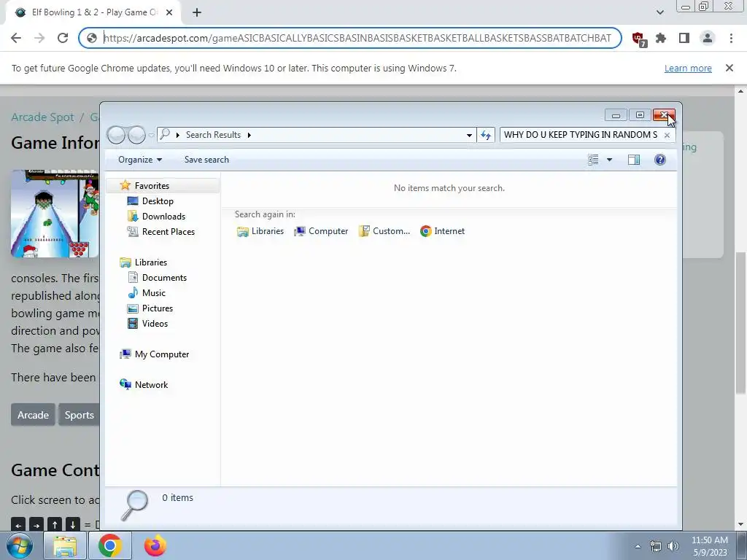Expand arrow after Search Results breadcrumb

click(x=249, y=135)
